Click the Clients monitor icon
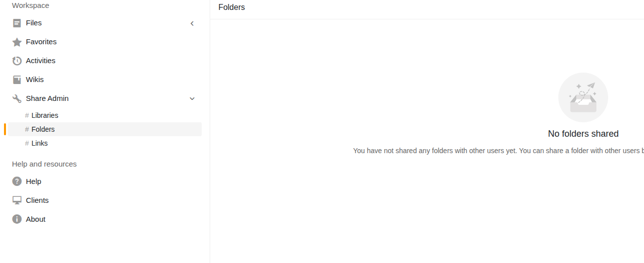 point(17,200)
